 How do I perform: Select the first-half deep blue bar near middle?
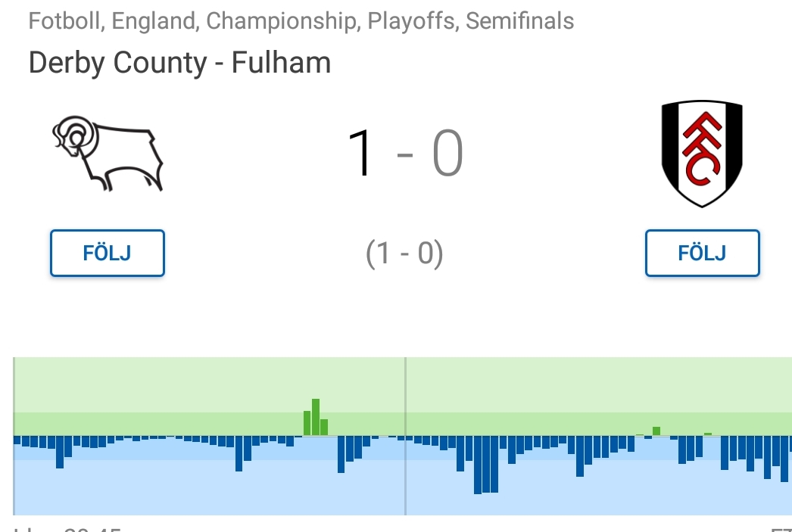[239, 454]
